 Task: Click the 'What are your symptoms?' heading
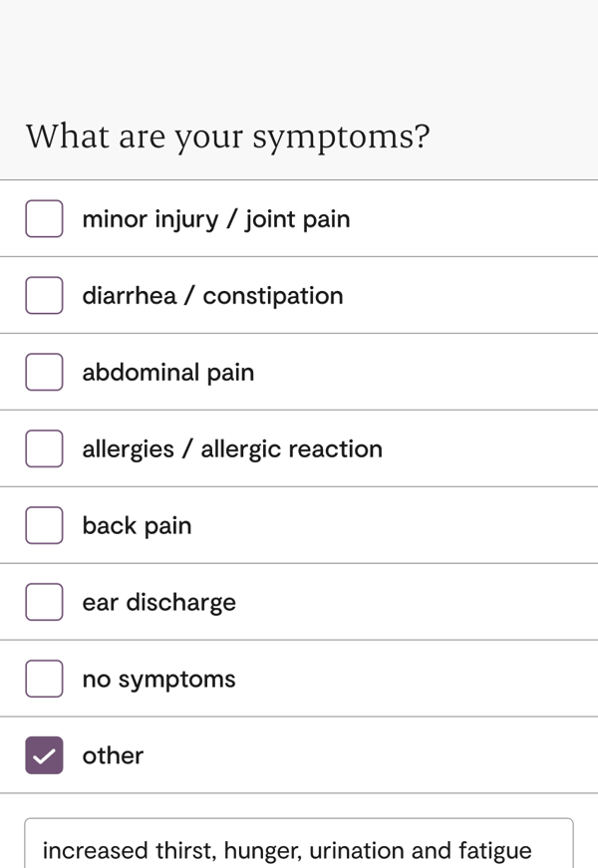(x=227, y=137)
